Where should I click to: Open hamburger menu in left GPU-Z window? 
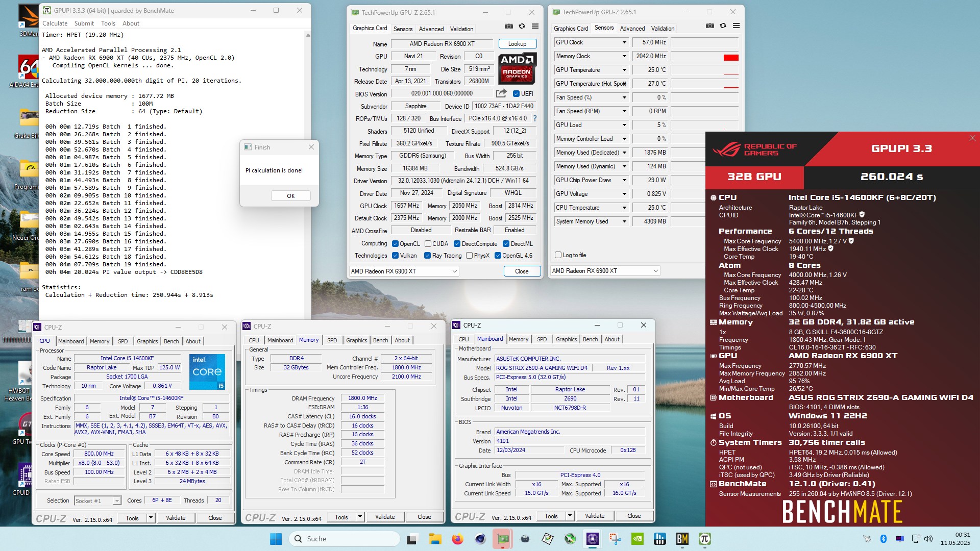535,26
